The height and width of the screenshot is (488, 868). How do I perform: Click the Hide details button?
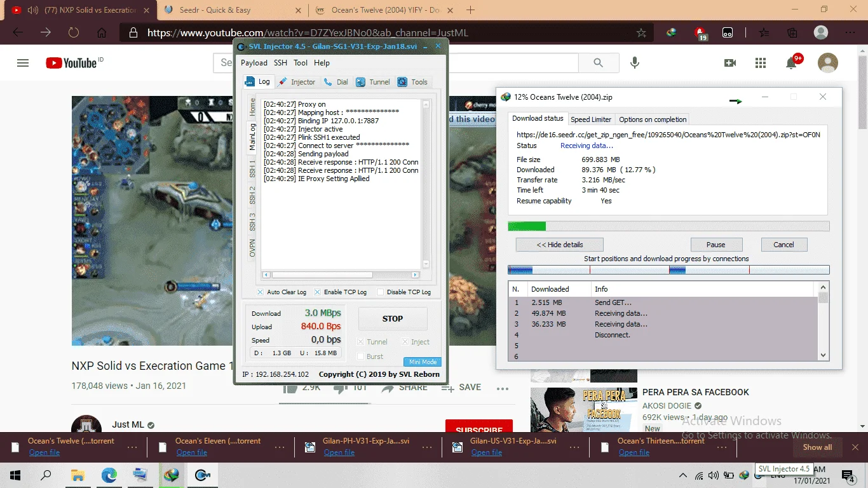pyautogui.click(x=560, y=245)
